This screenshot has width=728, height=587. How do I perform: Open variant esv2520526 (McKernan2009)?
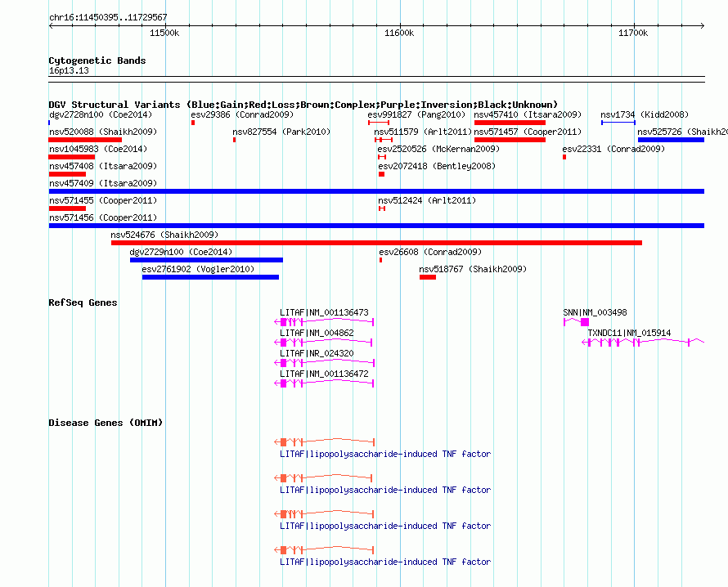click(x=438, y=149)
